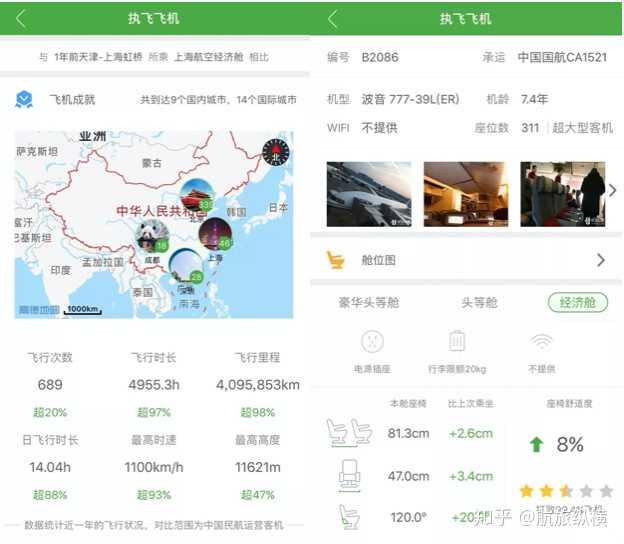Expand 舱位图 row with chevron

[x=601, y=260]
